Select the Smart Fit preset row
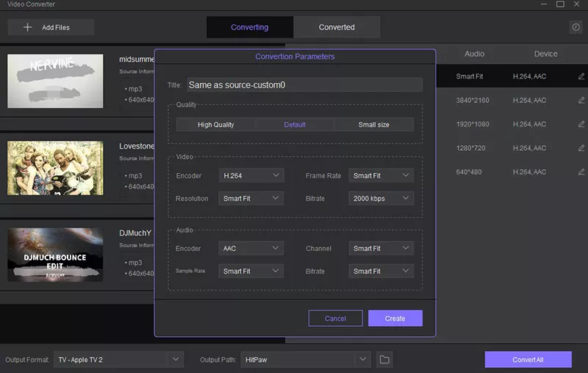This screenshot has width=588, height=373. (x=512, y=77)
